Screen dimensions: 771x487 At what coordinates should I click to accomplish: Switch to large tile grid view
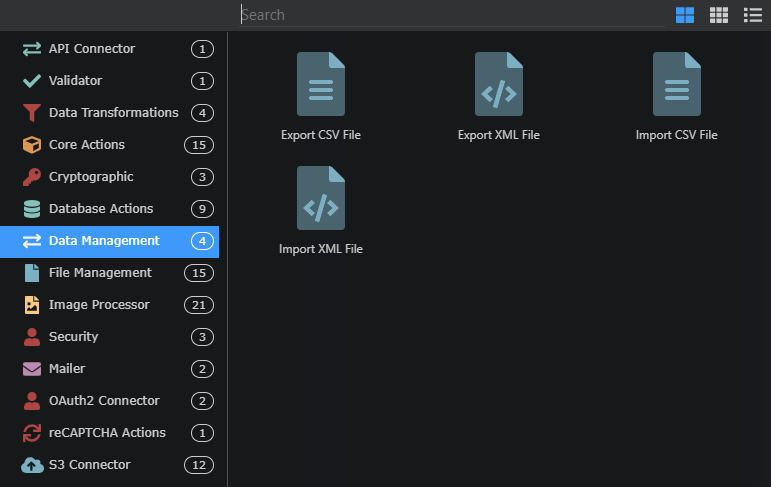point(684,15)
